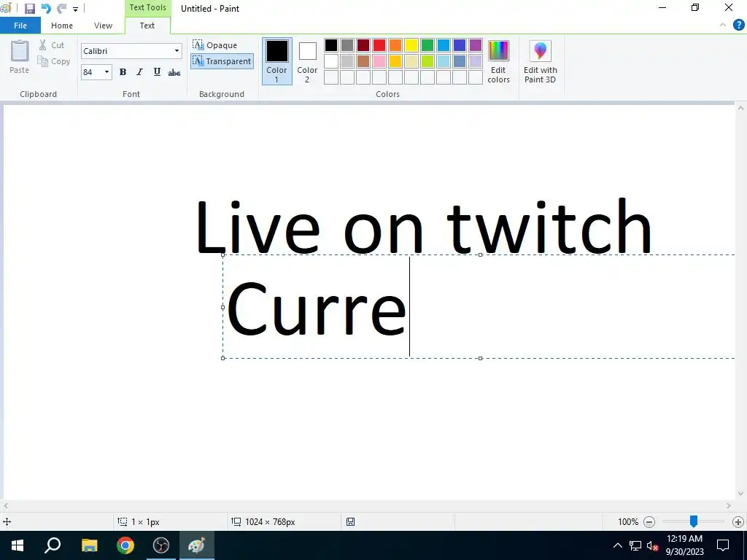Pick the light gray color swatch
Screen dimensions: 747x560
(347, 61)
